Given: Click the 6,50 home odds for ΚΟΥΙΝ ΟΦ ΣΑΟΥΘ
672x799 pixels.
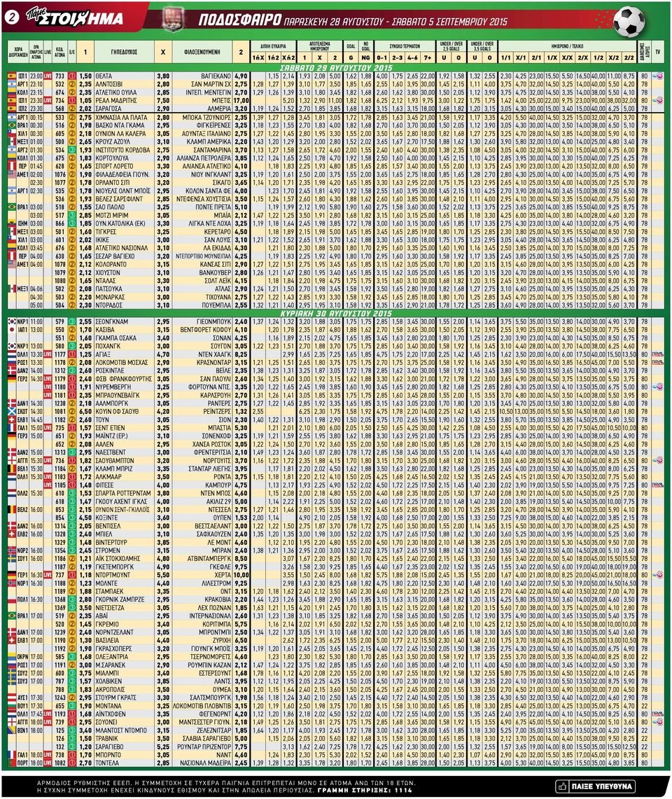Looking at the screenshot, I should click(x=85, y=412).
